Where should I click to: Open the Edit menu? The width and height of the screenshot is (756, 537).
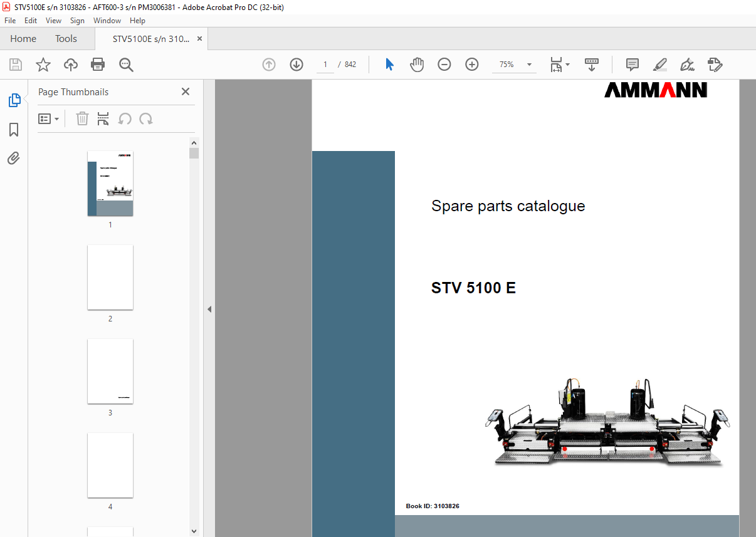pyautogui.click(x=31, y=21)
